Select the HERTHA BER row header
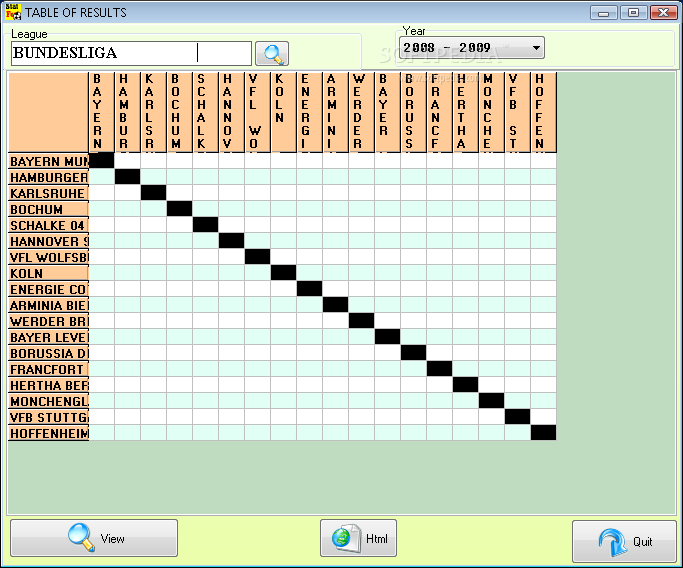 pos(48,385)
